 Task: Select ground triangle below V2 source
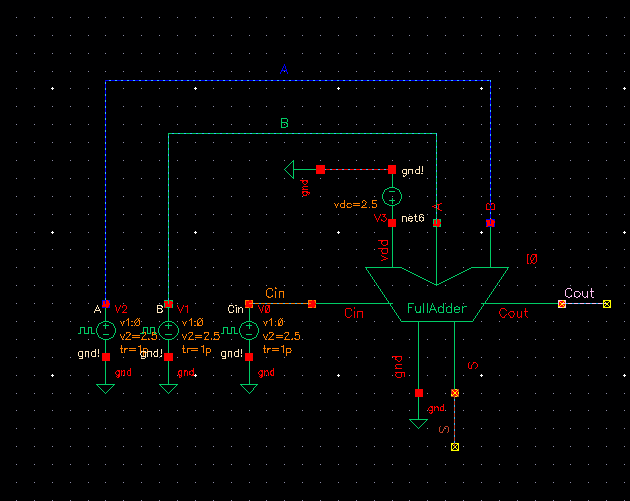point(106,389)
